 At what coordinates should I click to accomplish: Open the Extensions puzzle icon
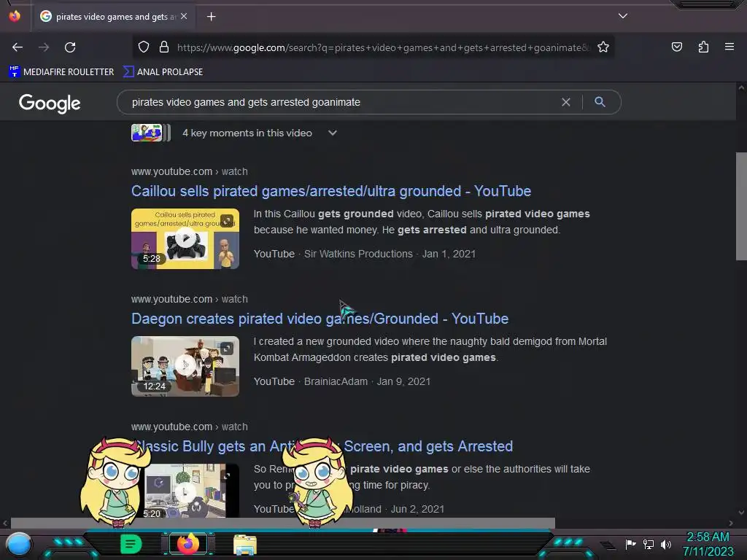[x=703, y=47]
